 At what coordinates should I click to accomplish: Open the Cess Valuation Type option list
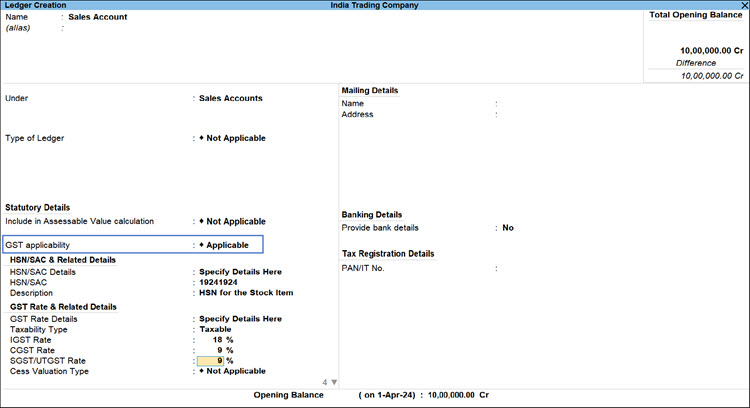[x=232, y=371]
